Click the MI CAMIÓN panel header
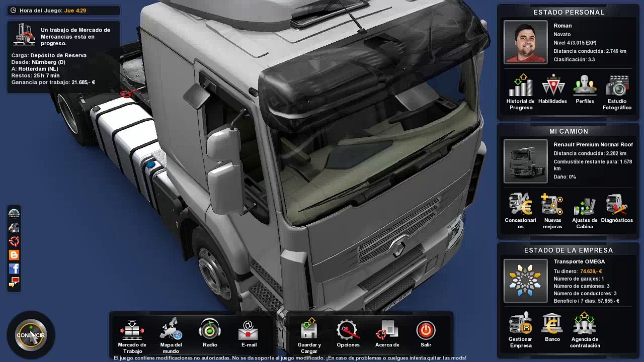Image resolution: width=644 pixels, height=362 pixels. (x=569, y=131)
